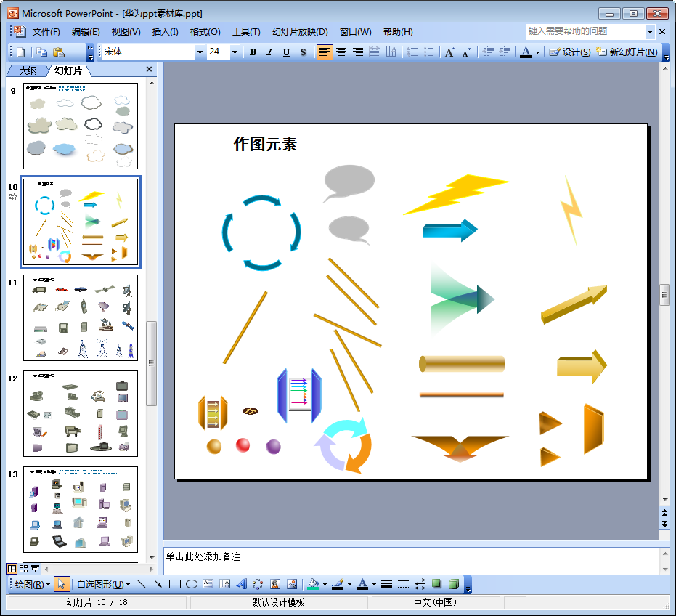Insert diagram or organization chart
Image resolution: width=676 pixels, height=616 pixels.
tap(258, 585)
